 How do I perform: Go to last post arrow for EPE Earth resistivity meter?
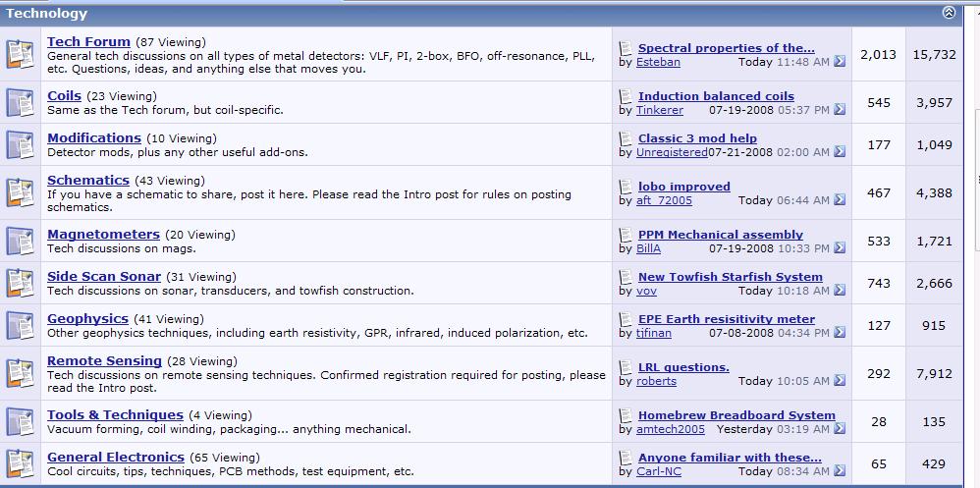840,333
